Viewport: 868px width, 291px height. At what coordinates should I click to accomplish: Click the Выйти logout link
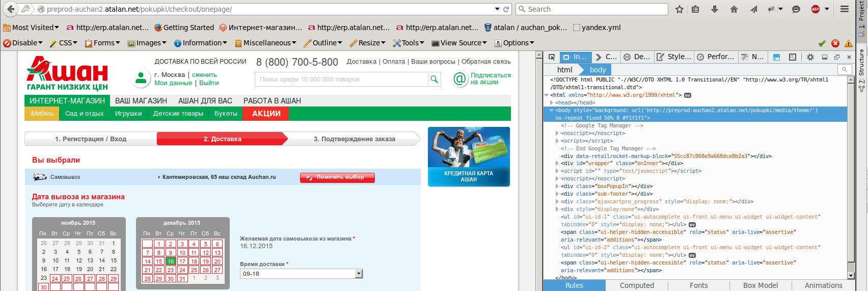pos(209,83)
